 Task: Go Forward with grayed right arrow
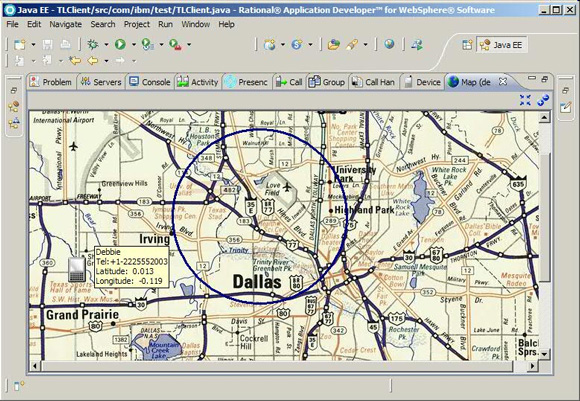point(120,60)
